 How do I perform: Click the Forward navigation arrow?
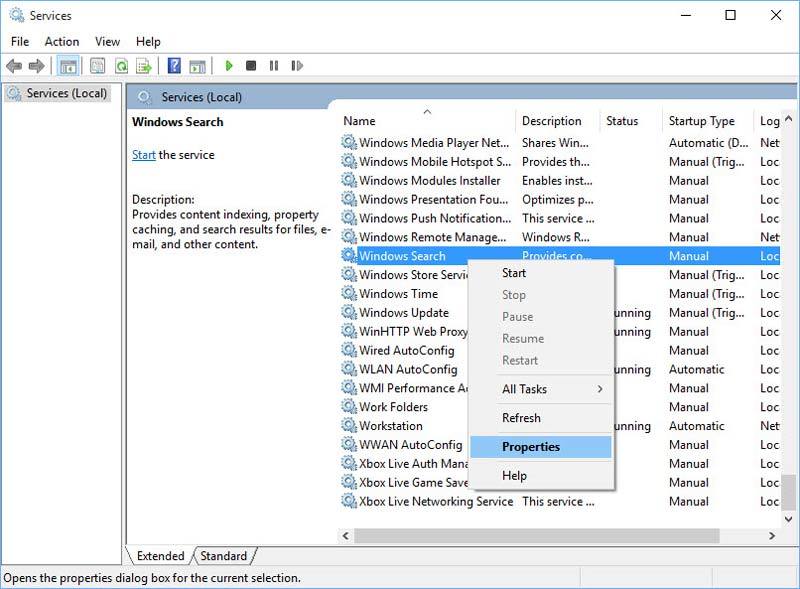tap(37, 66)
